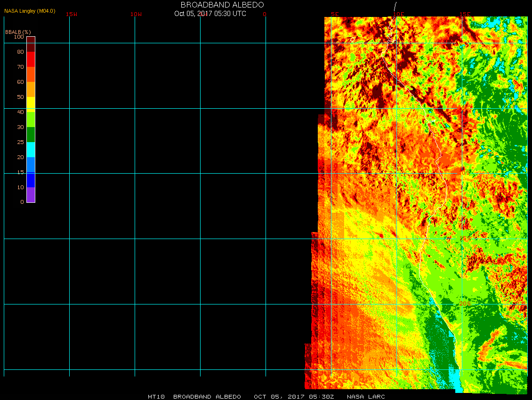Viewport: 532px width, 400px height.
Task: Select the purple 0-10 legend swatch
Action: pos(31,195)
